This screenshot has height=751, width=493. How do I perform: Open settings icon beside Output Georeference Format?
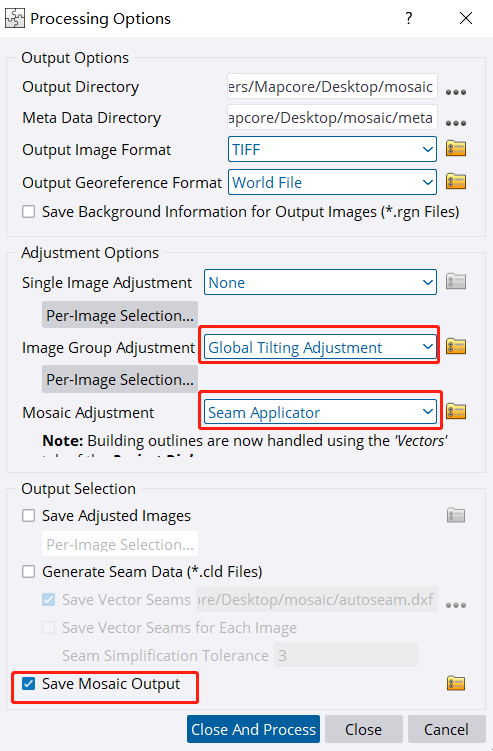(456, 182)
